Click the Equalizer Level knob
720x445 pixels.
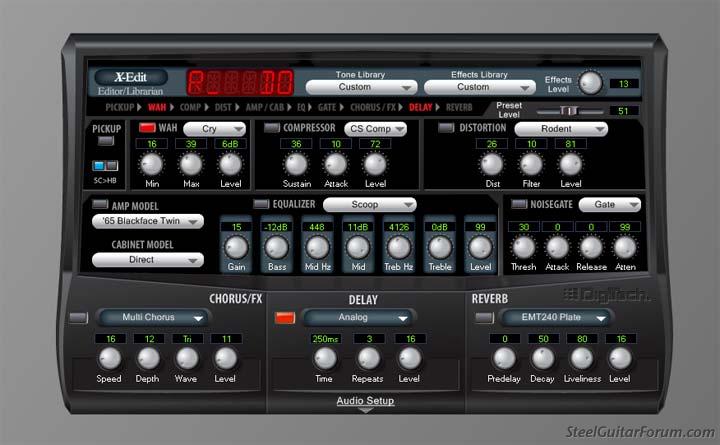coord(480,248)
